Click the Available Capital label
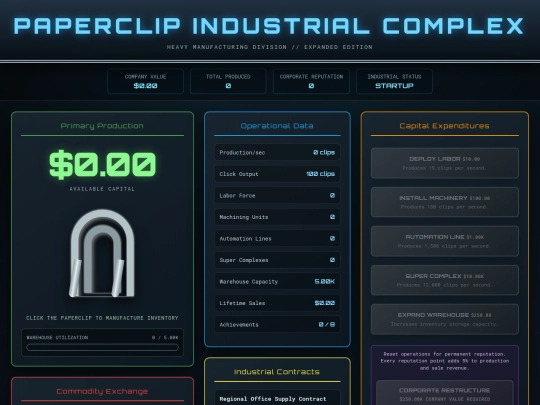540x405 pixels. 102,189
